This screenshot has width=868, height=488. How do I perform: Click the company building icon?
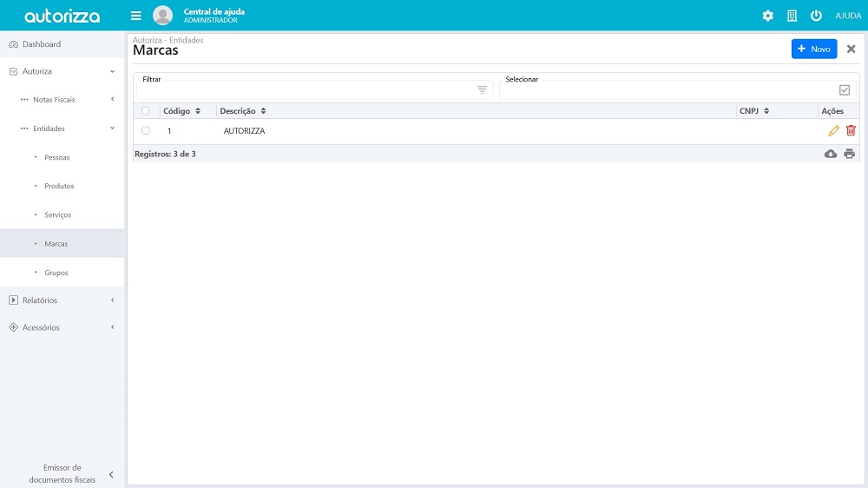pos(792,16)
